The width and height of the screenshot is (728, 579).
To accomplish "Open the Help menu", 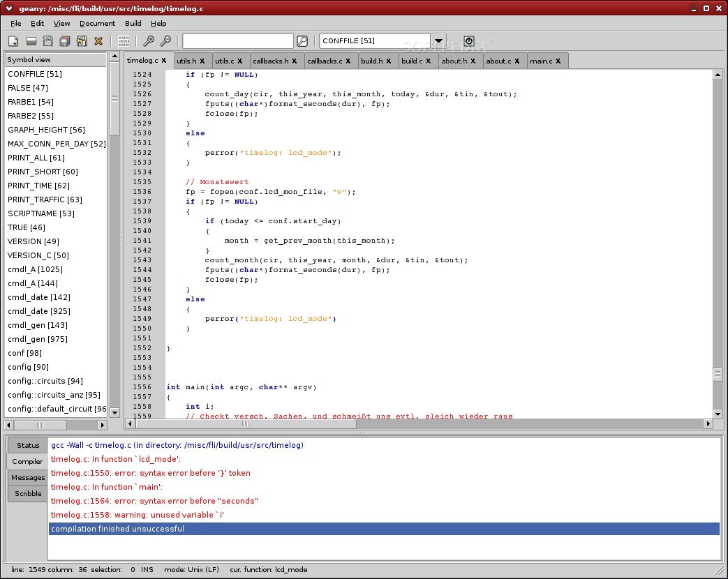I will pos(158,23).
